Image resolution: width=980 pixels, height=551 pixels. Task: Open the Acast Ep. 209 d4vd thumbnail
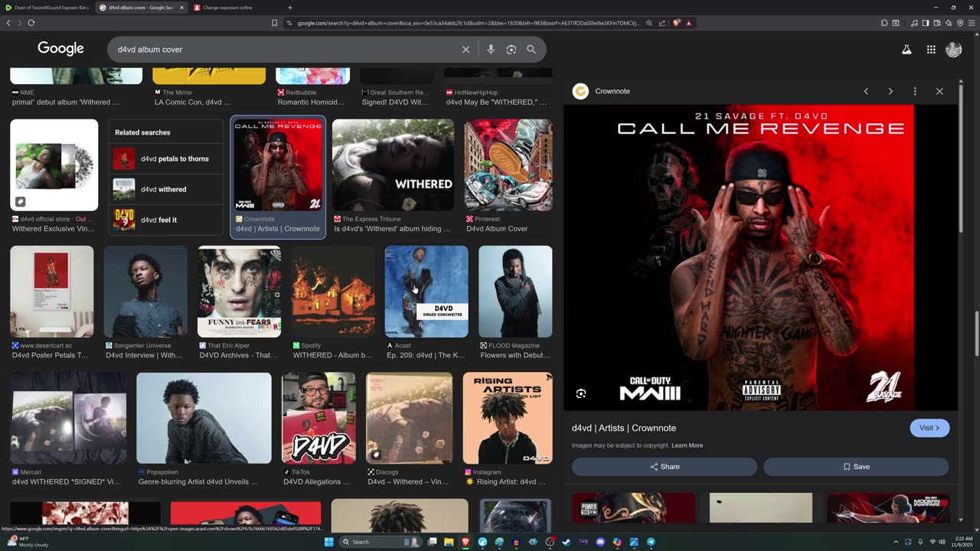(x=426, y=292)
